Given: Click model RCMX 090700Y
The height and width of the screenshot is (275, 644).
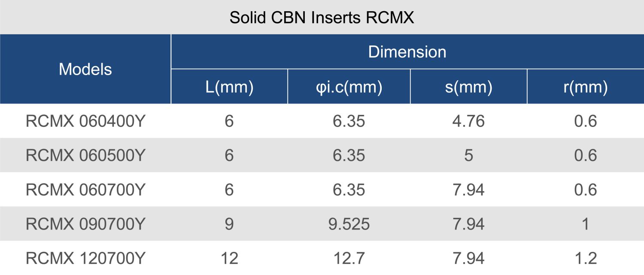Looking at the screenshot, I should pyautogui.click(x=86, y=224).
